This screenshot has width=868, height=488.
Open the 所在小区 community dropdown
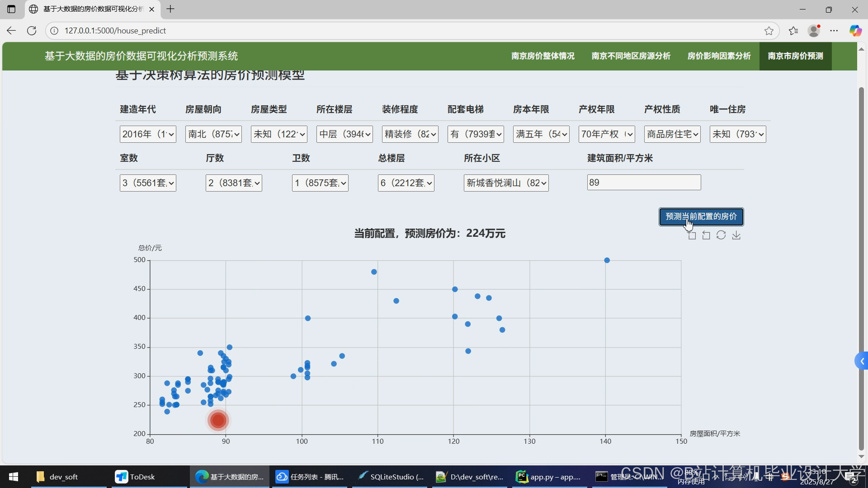[506, 183]
